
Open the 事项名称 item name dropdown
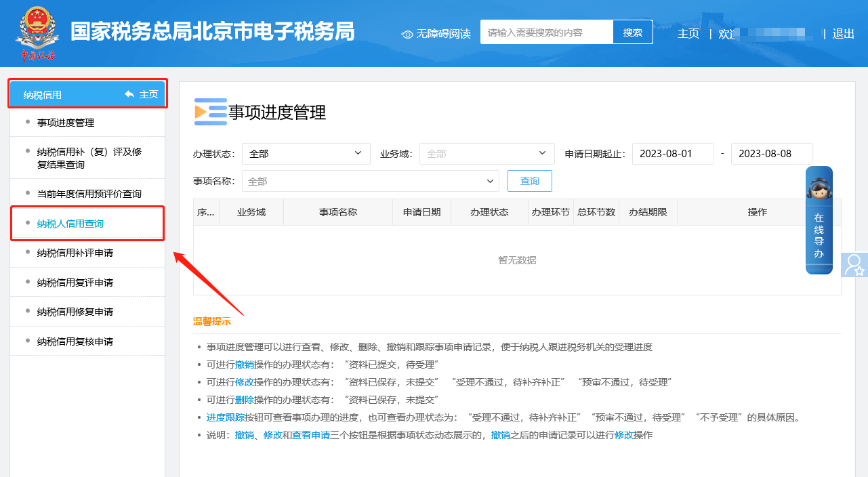pos(370,181)
